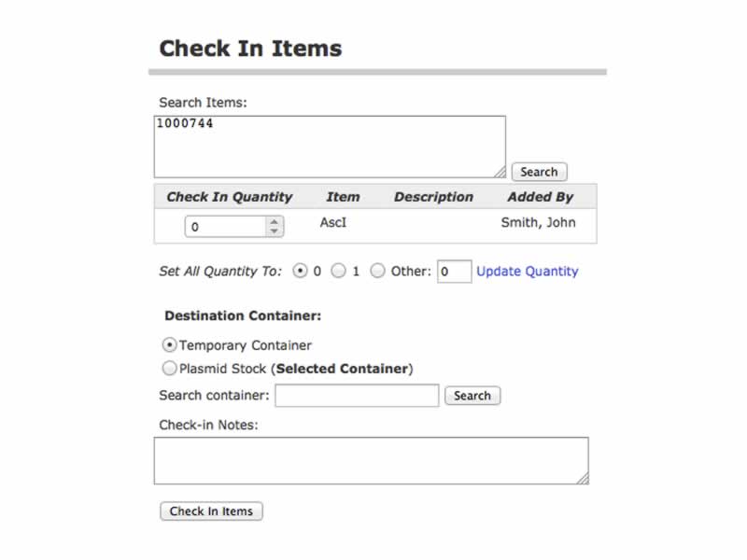Increase check-in quantity with up arrow
Image resolution: width=747 pixels, height=560 pixels.
coord(274,221)
